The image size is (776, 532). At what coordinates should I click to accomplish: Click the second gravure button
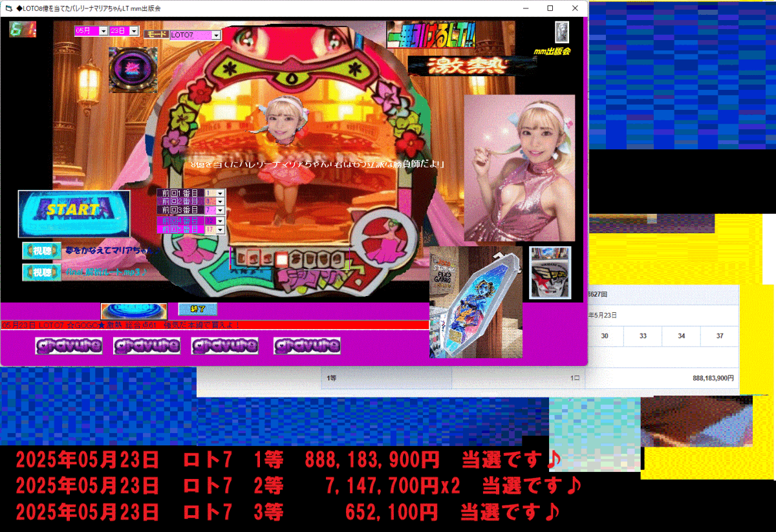tap(147, 346)
